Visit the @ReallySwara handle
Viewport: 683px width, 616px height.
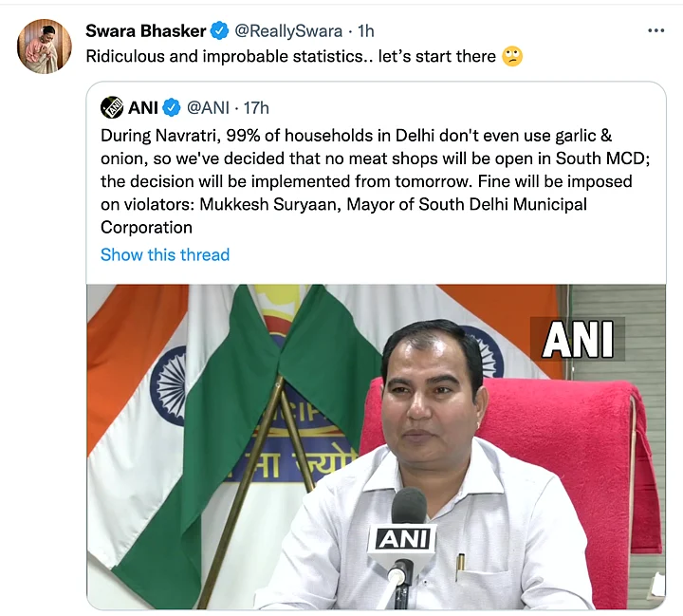288,31
